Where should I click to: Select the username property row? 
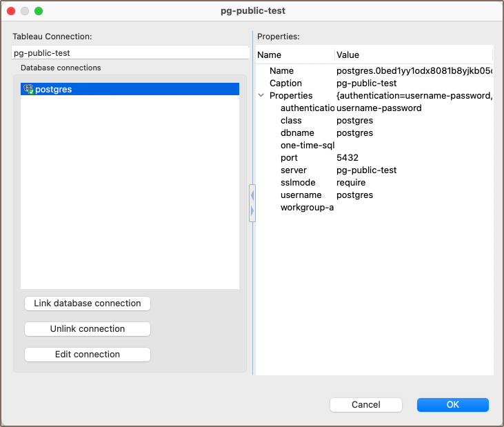tap(301, 195)
